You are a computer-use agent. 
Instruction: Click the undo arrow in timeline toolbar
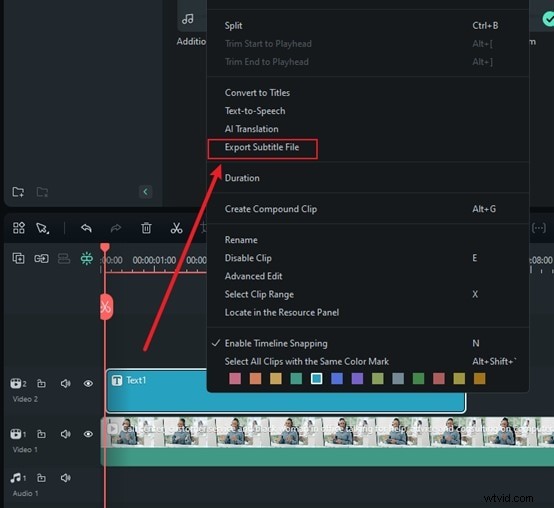(x=86, y=228)
